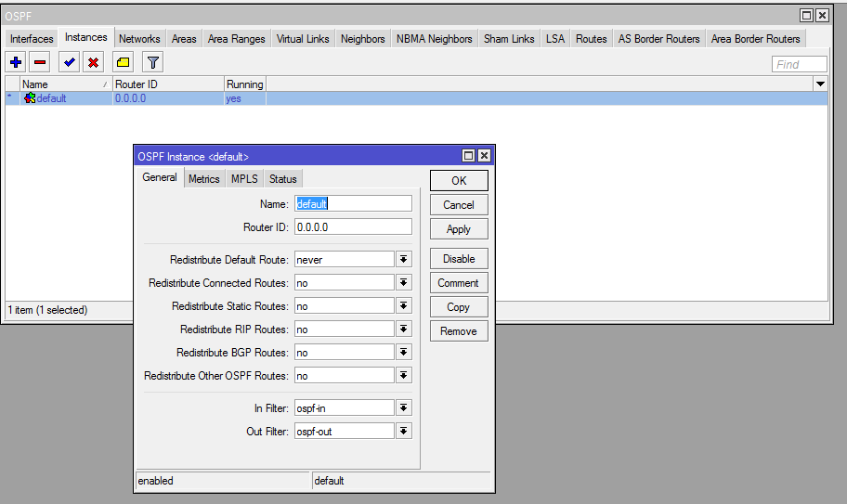Click the default instance row icon

30,98
